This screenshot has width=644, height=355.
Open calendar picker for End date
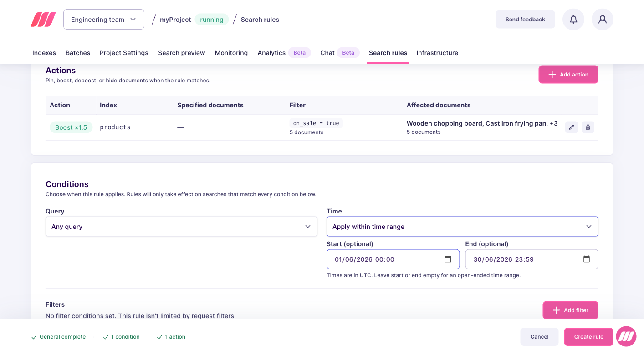click(x=587, y=259)
